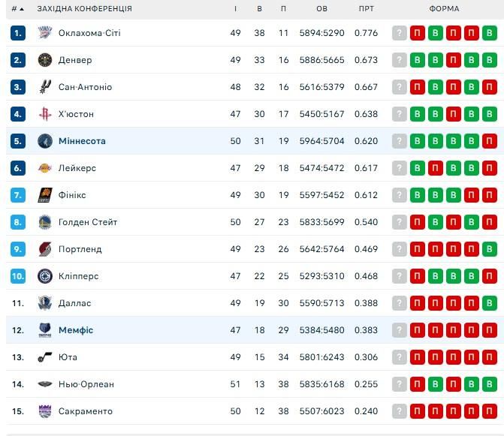Open the Мемфіс team link
The image size is (504, 436).
76,330
